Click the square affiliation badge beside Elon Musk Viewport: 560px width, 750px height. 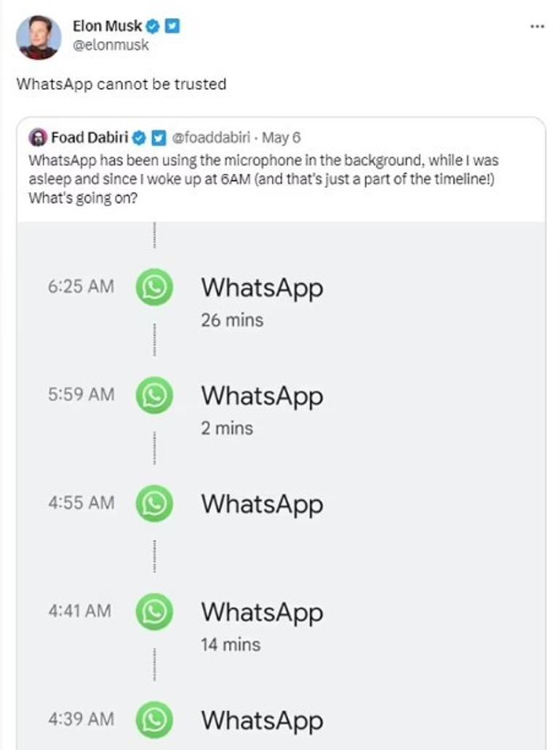pos(172,26)
